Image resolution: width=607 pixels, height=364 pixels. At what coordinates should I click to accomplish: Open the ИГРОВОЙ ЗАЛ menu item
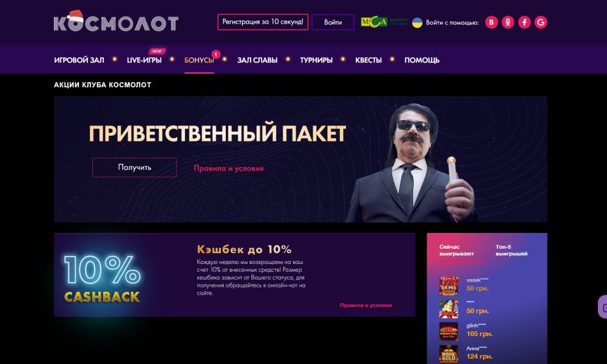tap(79, 60)
